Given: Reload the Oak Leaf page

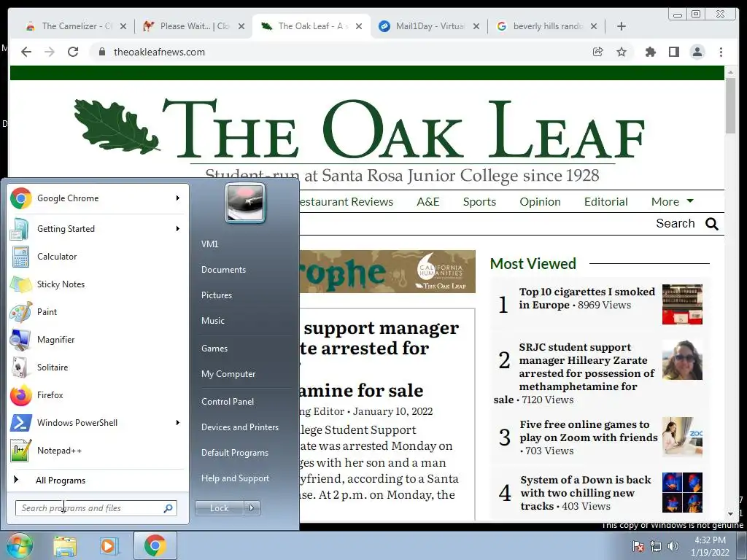Looking at the screenshot, I should 73,52.
